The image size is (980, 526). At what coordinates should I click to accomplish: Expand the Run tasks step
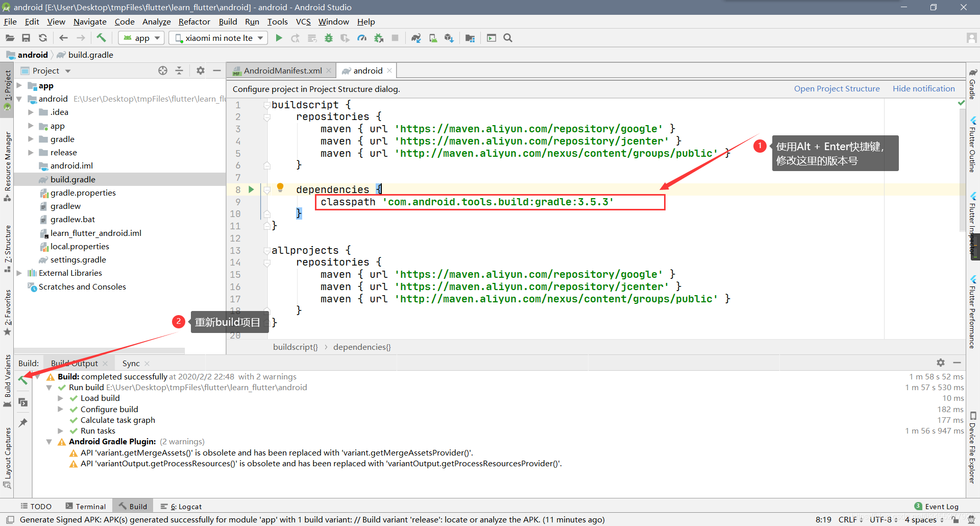coord(60,431)
